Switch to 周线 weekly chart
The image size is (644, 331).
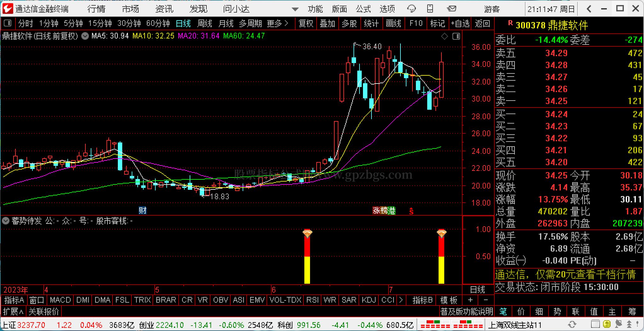[204, 23]
